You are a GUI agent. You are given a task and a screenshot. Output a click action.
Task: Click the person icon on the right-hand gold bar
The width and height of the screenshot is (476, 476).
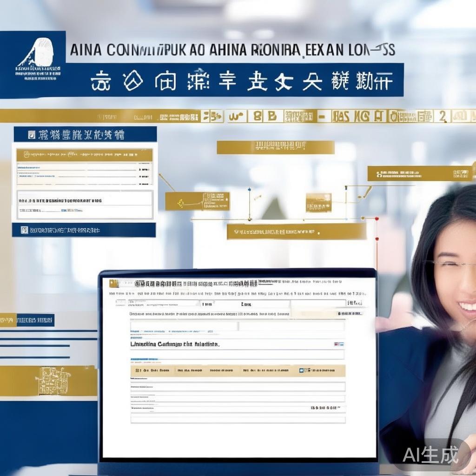pyautogui.click(x=378, y=174)
